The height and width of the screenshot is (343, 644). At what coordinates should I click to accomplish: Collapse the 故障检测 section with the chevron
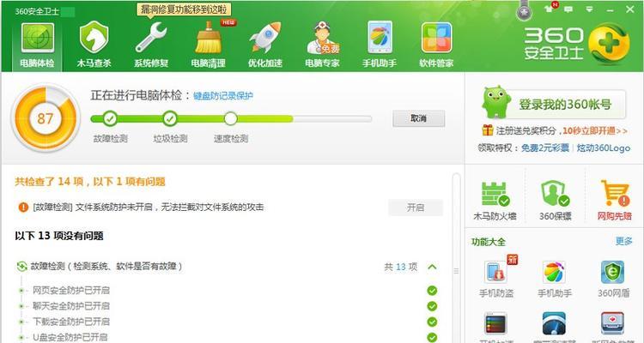pos(432,267)
